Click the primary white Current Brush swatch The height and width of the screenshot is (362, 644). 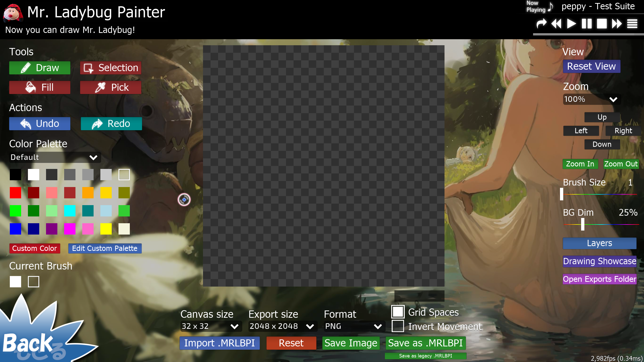pos(15,282)
